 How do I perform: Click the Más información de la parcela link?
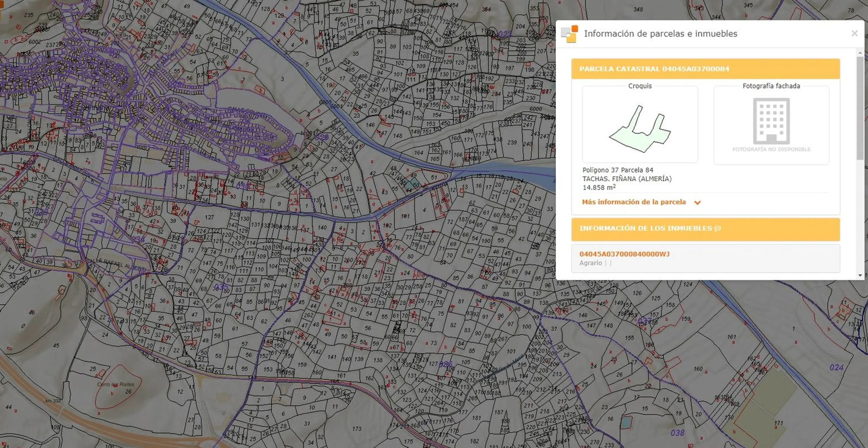634,202
